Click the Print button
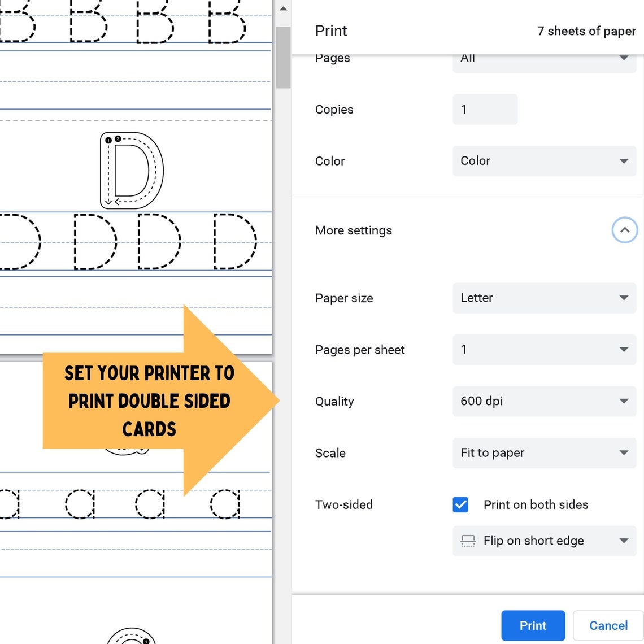The width and height of the screenshot is (644, 644). 533,625
